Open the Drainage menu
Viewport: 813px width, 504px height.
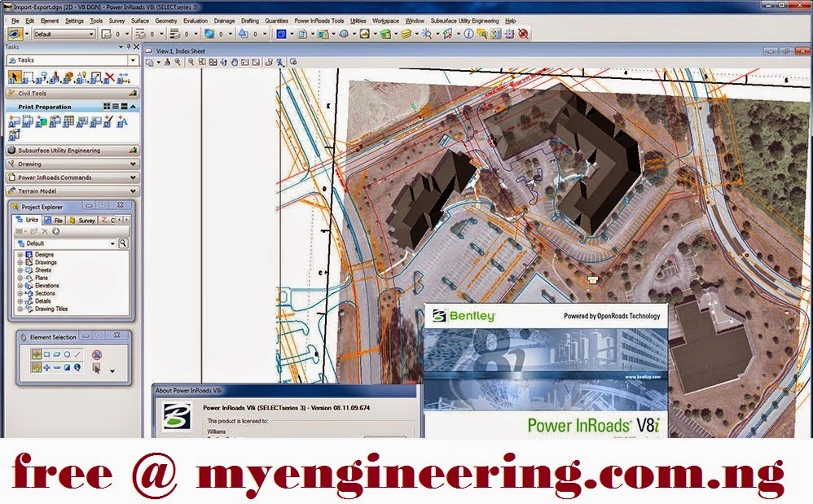point(224,20)
